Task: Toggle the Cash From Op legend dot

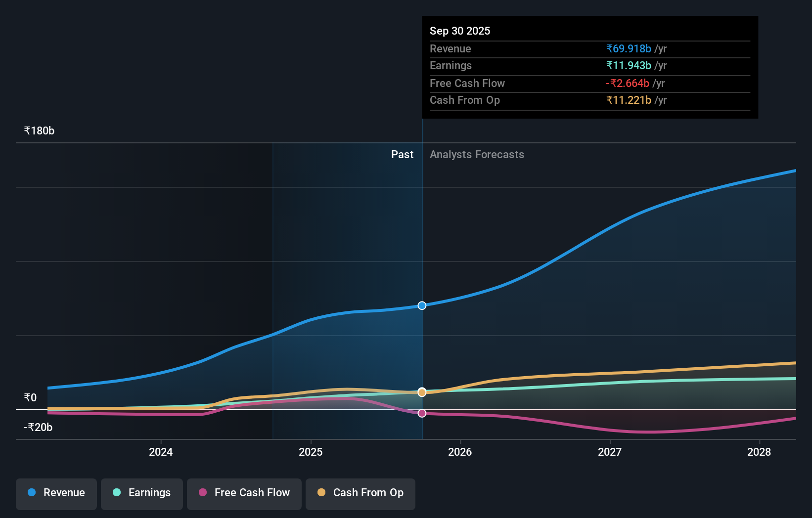Action: [x=322, y=493]
